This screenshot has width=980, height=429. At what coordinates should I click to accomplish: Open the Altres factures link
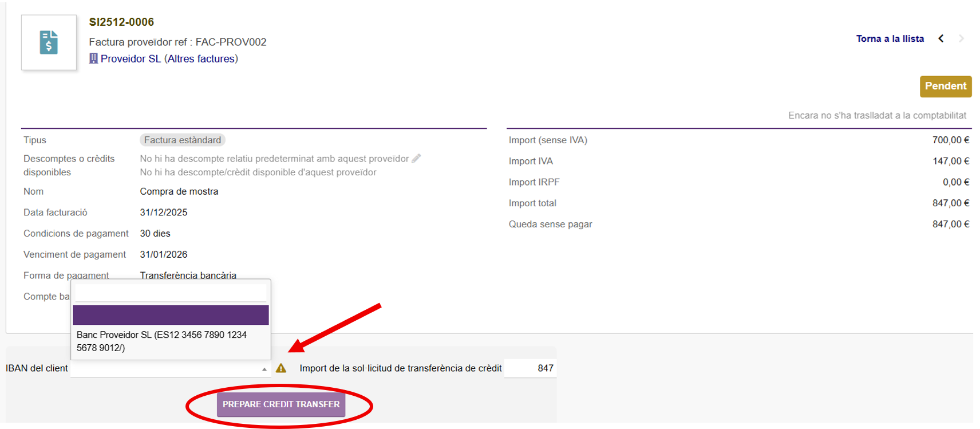pos(201,58)
